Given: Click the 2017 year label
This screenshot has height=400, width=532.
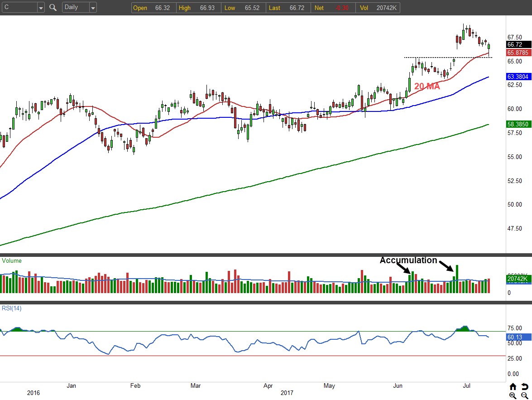Looking at the screenshot, I should (x=287, y=393).
